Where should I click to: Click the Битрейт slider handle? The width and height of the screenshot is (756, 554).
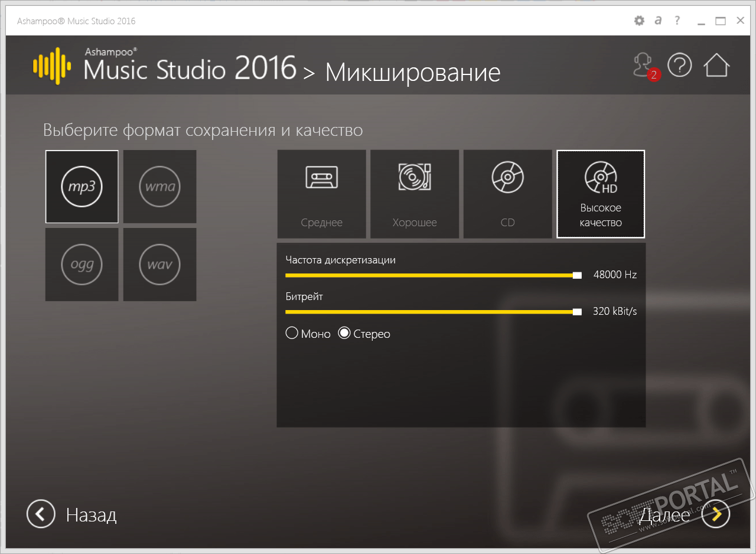coord(577,312)
